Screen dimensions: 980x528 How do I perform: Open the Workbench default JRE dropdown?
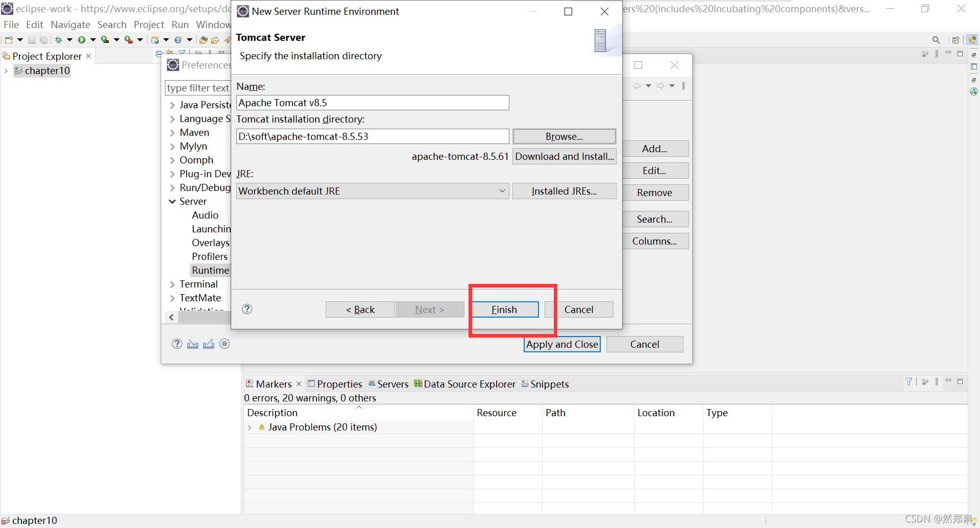click(x=501, y=190)
